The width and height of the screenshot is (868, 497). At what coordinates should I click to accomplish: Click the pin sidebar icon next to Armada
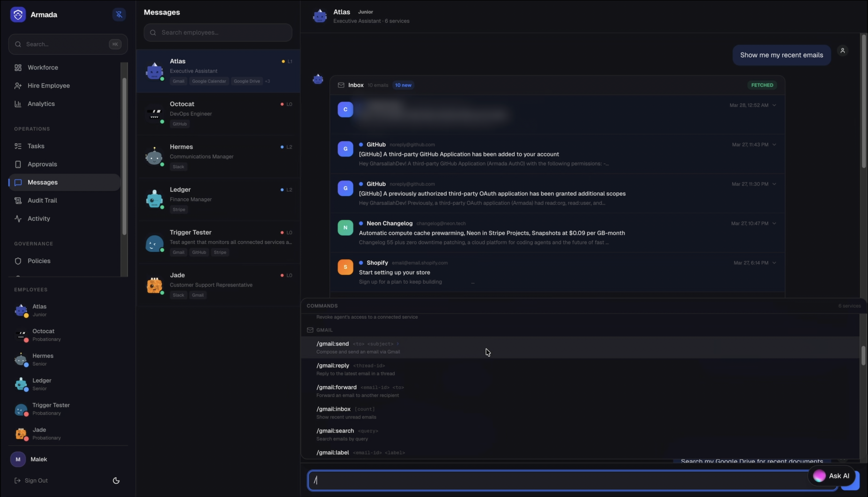click(x=119, y=14)
